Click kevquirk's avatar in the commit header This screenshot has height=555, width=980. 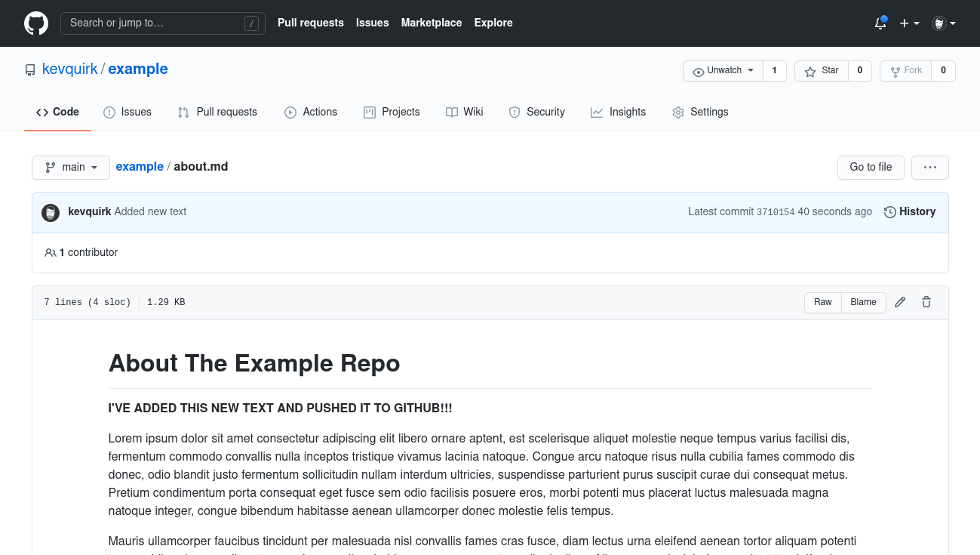[x=50, y=212]
